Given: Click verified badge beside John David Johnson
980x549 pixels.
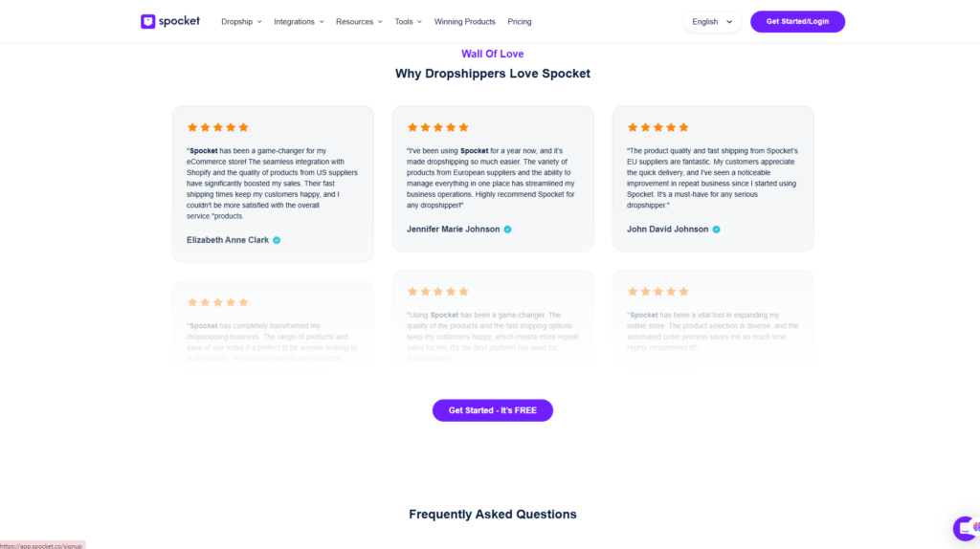Looking at the screenshot, I should pyautogui.click(x=716, y=230).
